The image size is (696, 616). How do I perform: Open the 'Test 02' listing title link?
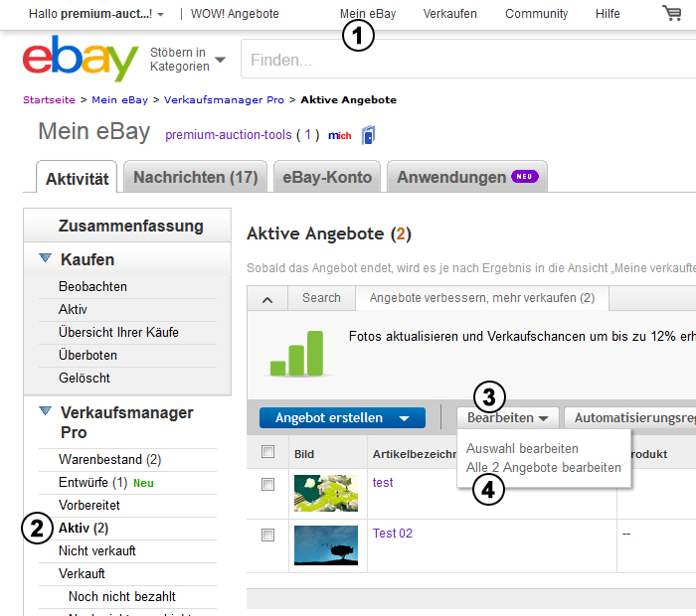pyautogui.click(x=393, y=534)
